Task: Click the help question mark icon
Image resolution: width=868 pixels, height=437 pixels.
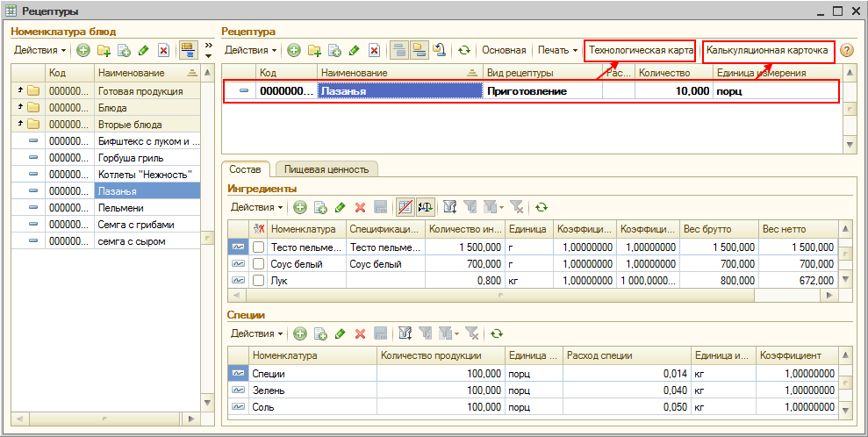Action: tap(846, 51)
